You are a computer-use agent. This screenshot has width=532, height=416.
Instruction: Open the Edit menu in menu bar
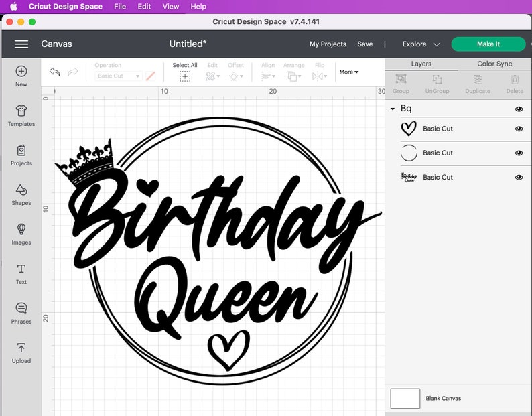(144, 7)
